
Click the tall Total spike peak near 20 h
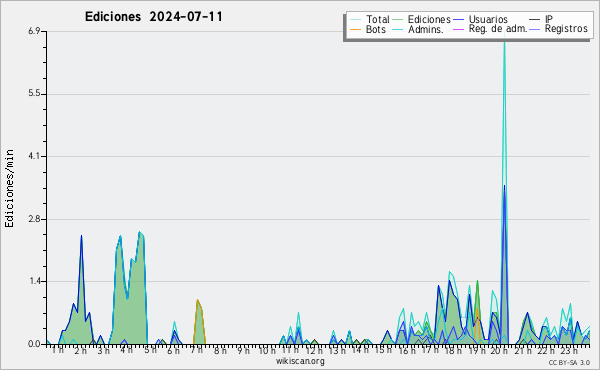coord(504,42)
